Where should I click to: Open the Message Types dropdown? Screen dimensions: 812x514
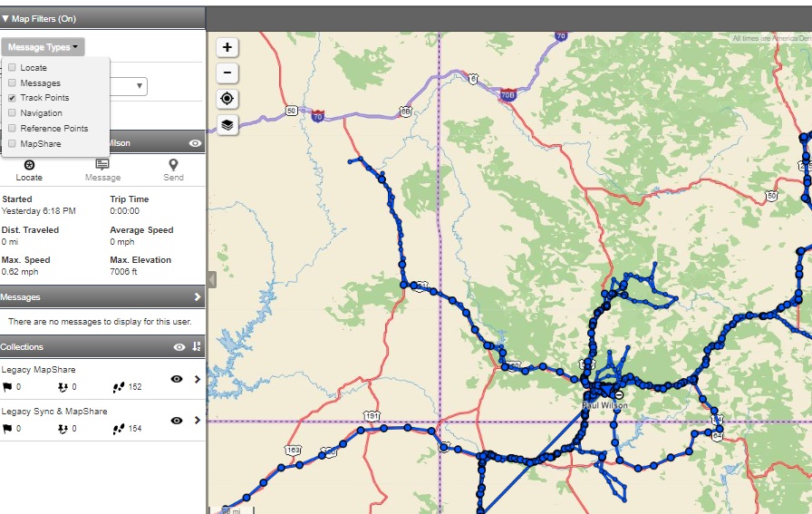(x=43, y=47)
